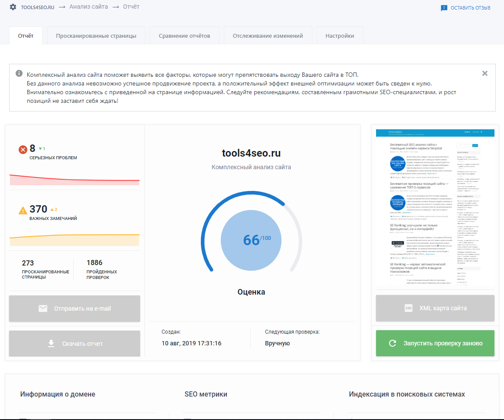504x420 pixels.
Task: Open the Настройки tab
Action: coord(340,36)
